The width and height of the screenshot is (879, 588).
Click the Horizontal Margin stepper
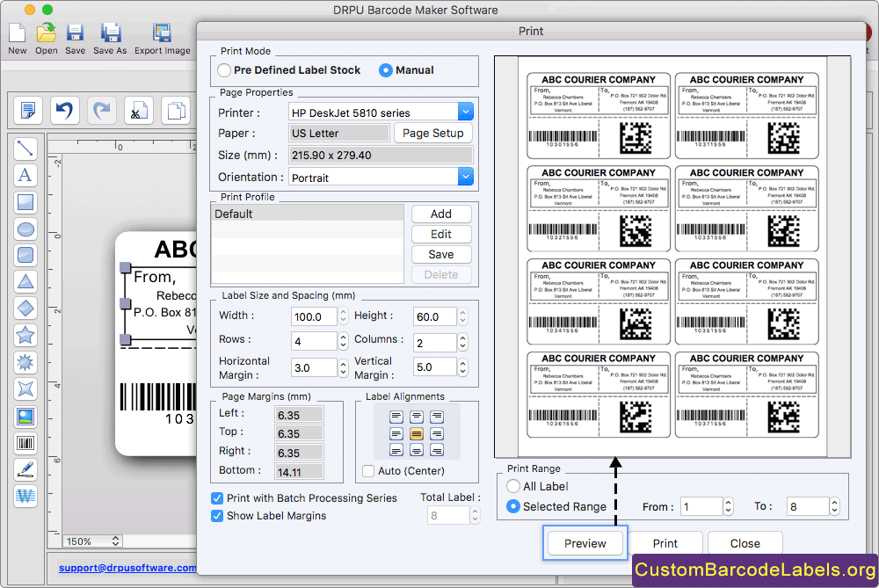click(x=343, y=367)
